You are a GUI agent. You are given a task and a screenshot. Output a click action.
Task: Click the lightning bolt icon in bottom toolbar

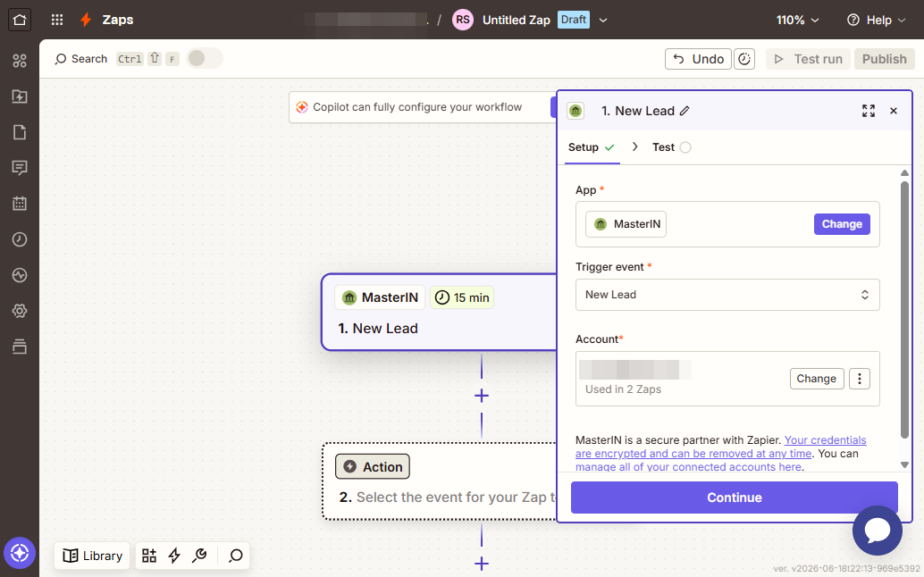click(x=174, y=556)
